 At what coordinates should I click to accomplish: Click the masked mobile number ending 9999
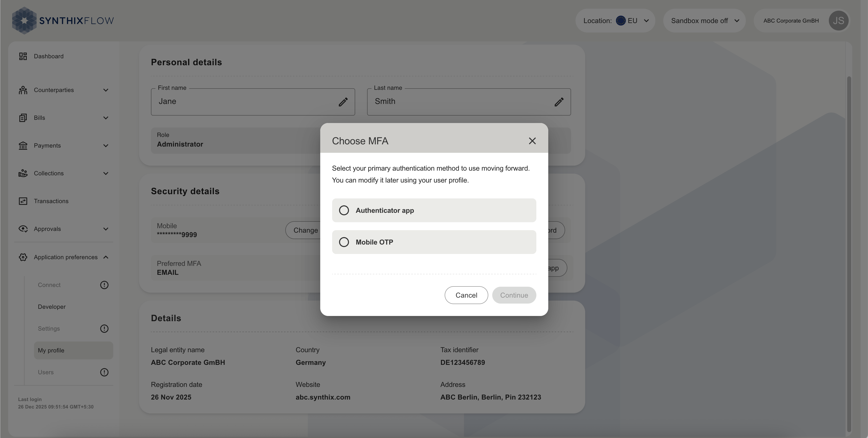pyautogui.click(x=176, y=235)
